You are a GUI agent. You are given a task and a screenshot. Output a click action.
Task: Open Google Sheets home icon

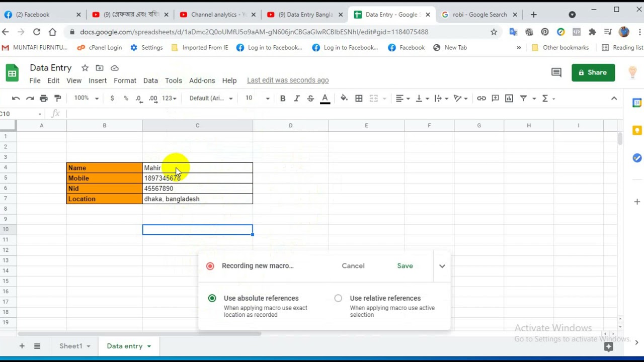[x=12, y=73]
